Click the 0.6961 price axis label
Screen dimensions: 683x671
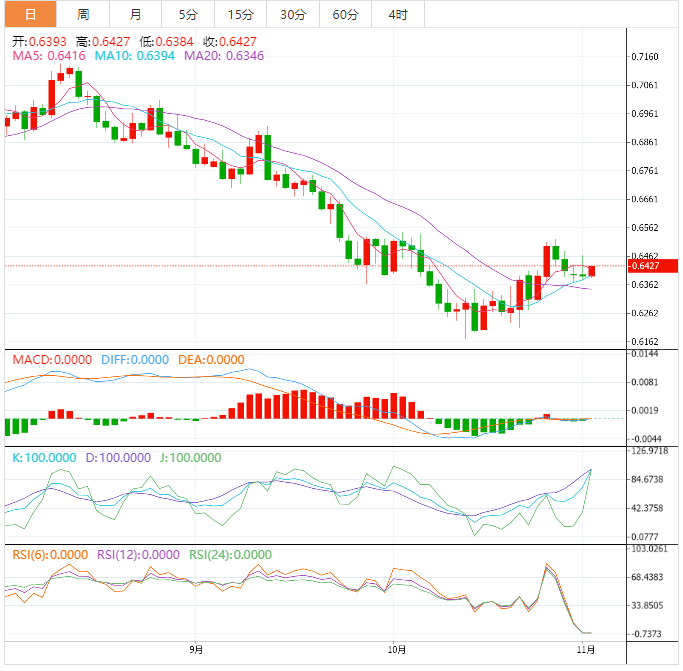point(645,114)
